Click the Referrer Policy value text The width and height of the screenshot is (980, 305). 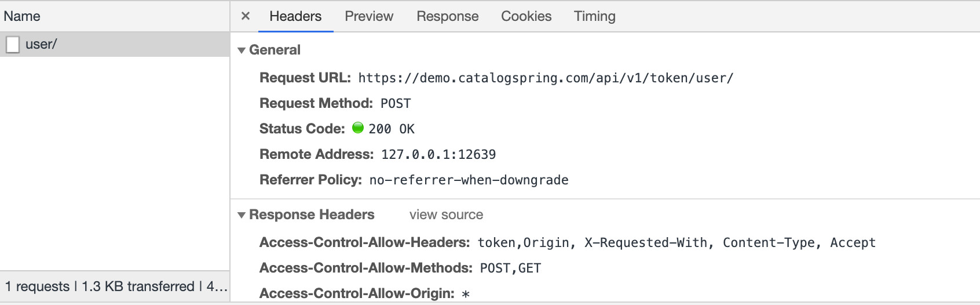(469, 180)
